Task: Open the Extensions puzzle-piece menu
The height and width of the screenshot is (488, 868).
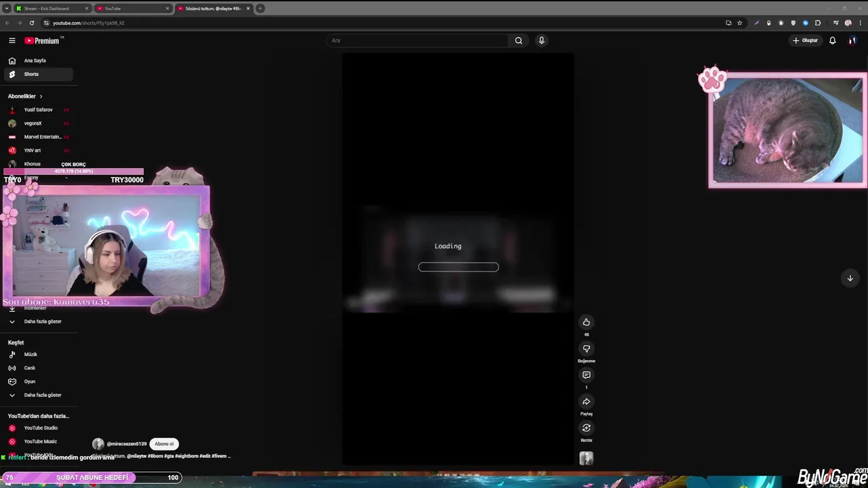Action: click(x=818, y=23)
